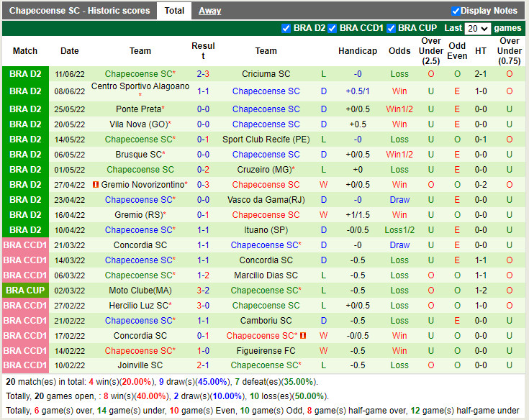Click the Handicap column header
529x420 pixels.
(x=358, y=51)
